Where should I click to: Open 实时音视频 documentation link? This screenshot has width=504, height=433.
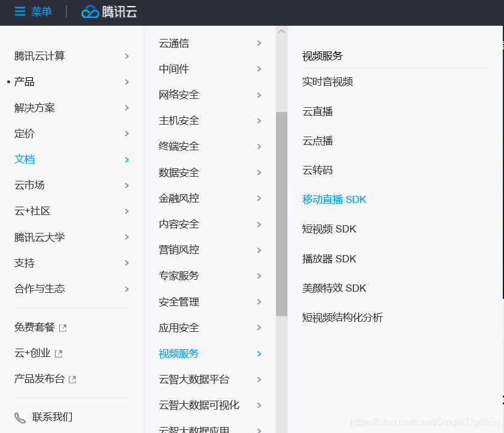(327, 81)
